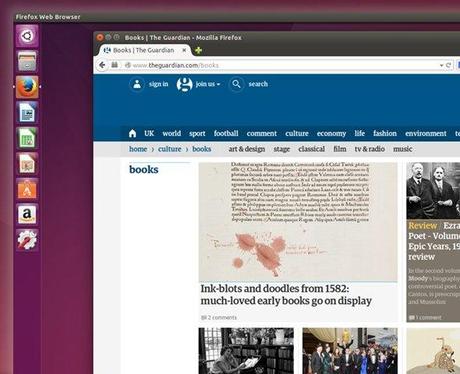Launch LibreOffice Writer from the launcher
The height and width of the screenshot is (374, 460).
tap(27, 112)
